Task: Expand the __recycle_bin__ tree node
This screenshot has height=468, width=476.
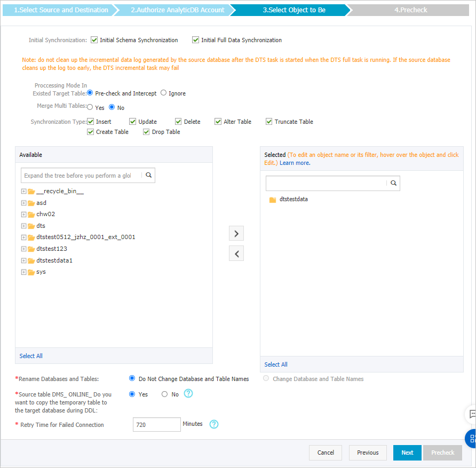Action: pos(23,191)
